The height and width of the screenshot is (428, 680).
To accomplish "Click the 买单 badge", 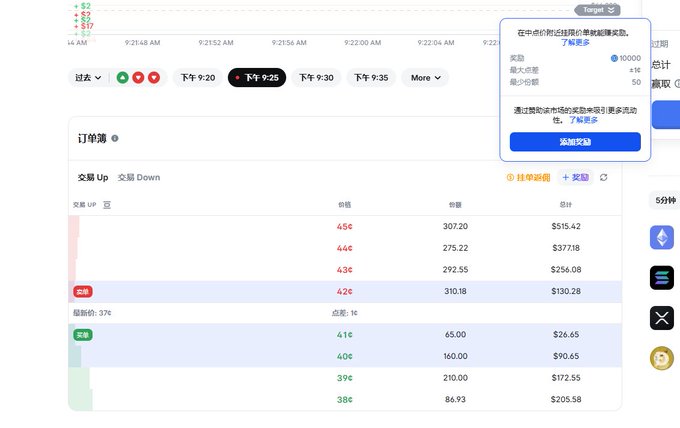I will [83, 335].
